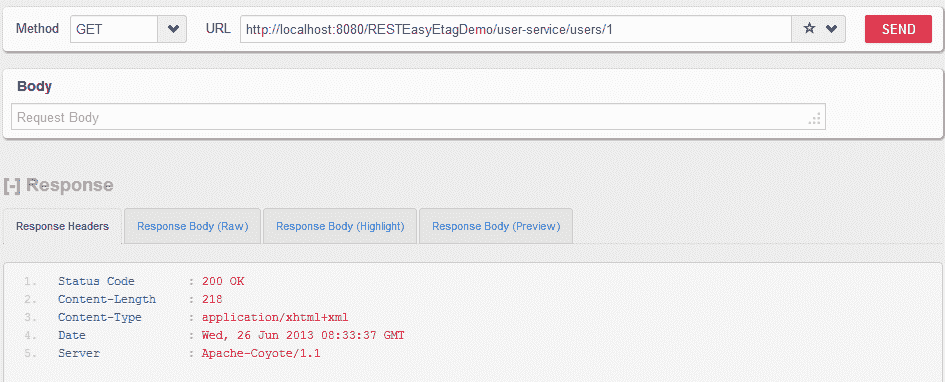The width and height of the screenshot is (945, 382).
Task: Click the red SEND button
Action: 898,29
